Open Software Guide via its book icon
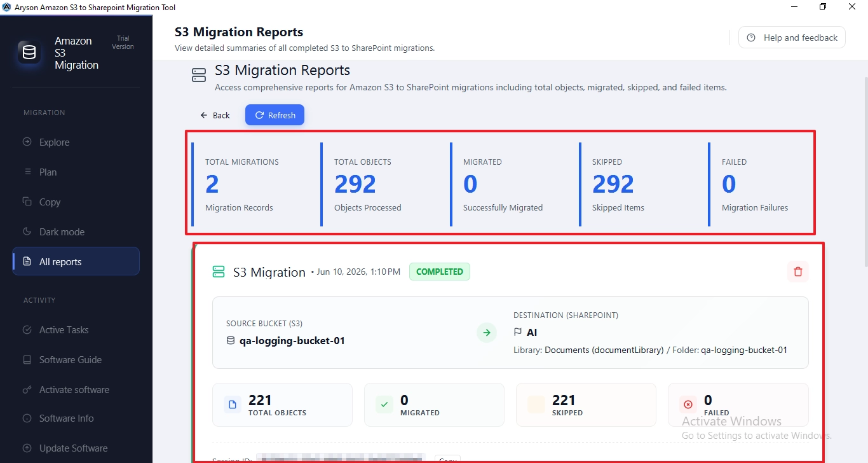This screenshot has height=463, width=868. point(27,359)
